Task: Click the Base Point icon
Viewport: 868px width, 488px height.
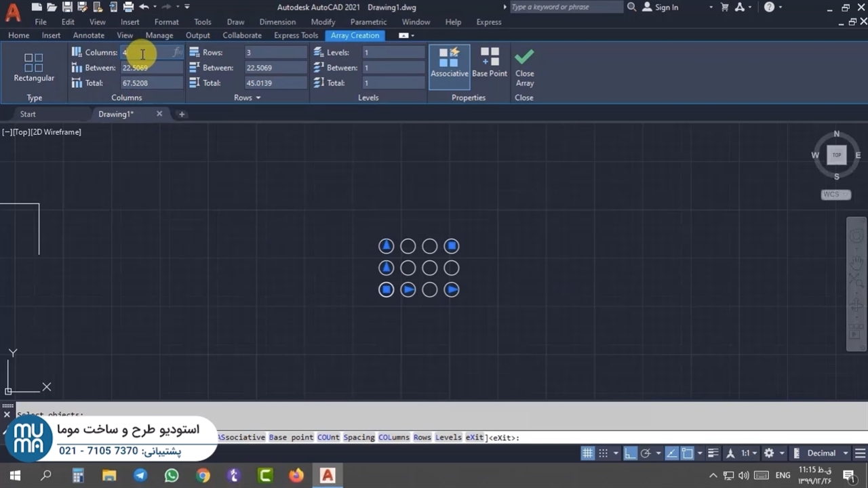Action: 490,57
